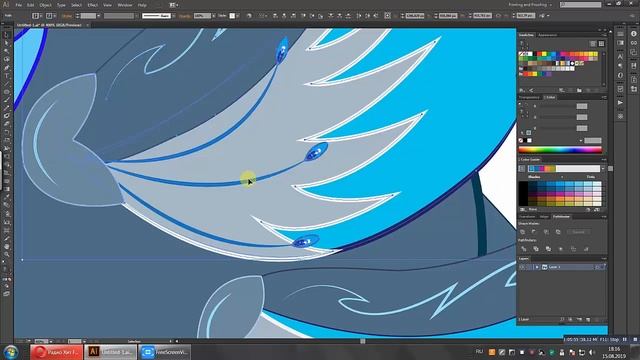Open opacity value dropdown
Image resolution: width=640 pixels, height=360 pixels.
coord(214,16)
